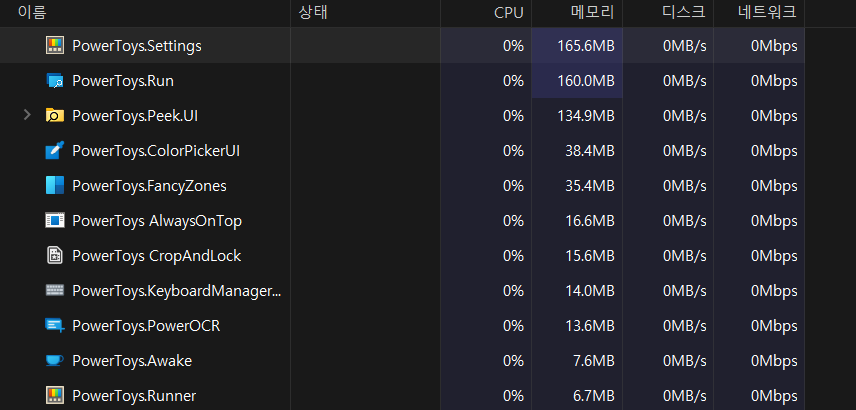The image size is (856, 410).
Task: Click the AlwaysOnTop process icon
Action: [x=54, y=221]
